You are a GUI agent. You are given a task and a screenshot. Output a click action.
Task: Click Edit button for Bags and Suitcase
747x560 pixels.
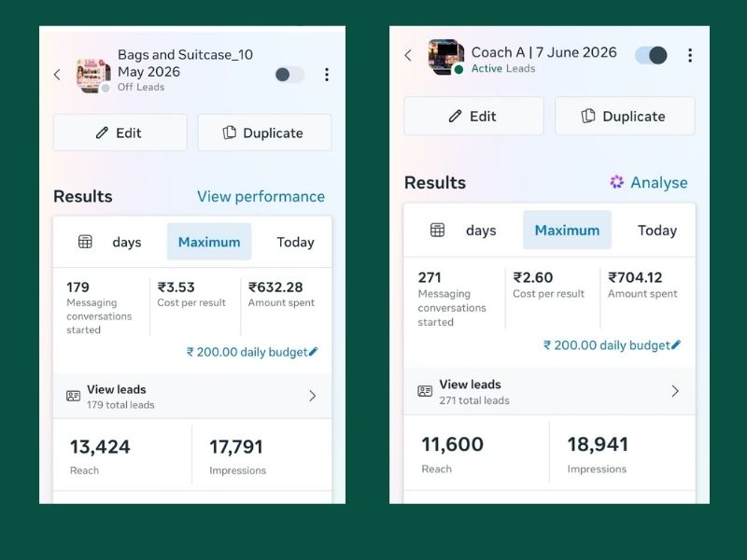pyautogui.click(x=120, y=133)
